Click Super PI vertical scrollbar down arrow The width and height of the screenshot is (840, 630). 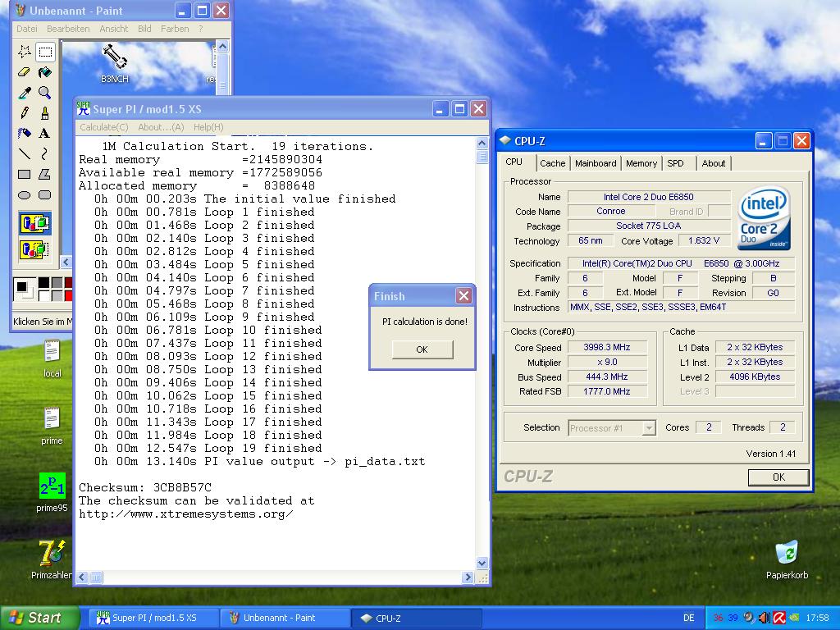(x=482, y=564)
